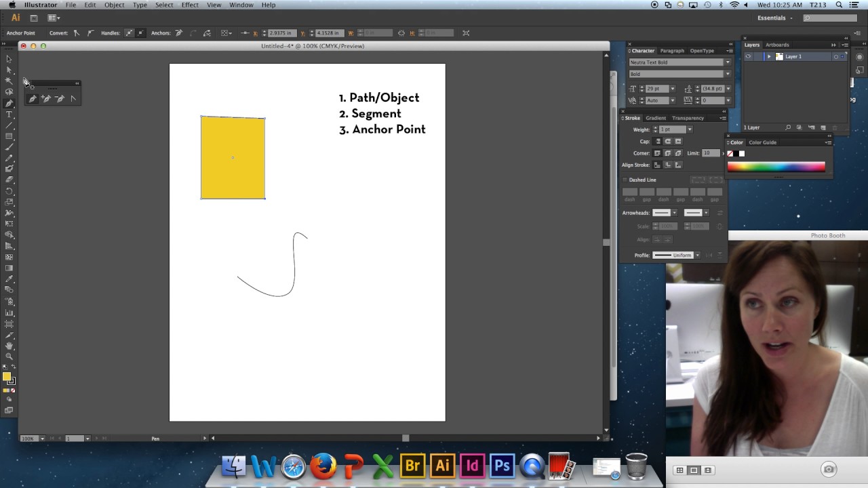Open zoom level 100% dropdown in status bar
This screenshot has width=868, height=488.
click(x=42, y=439)
